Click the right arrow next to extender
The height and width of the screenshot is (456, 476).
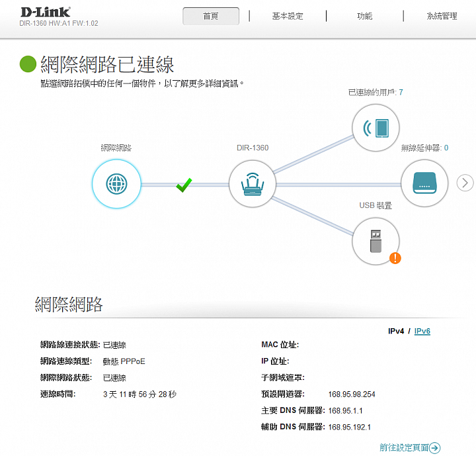[x=465, y=183]
